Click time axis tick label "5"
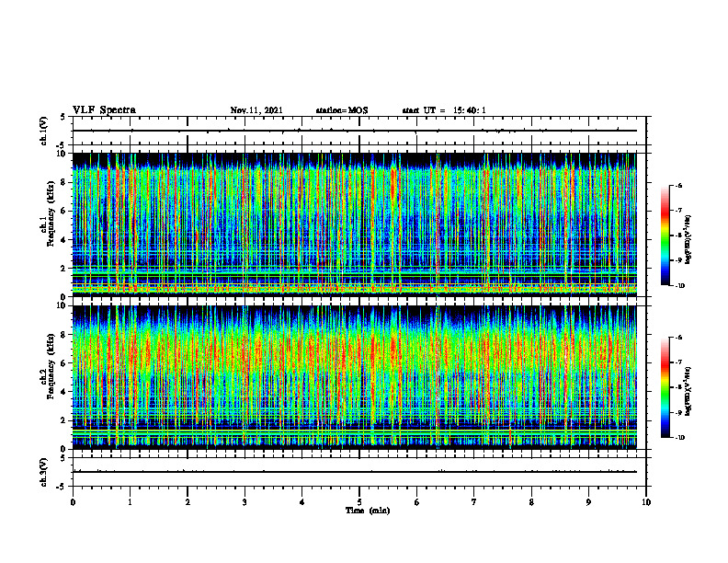This screenshot has width=728, height=563. coord(359,502)
